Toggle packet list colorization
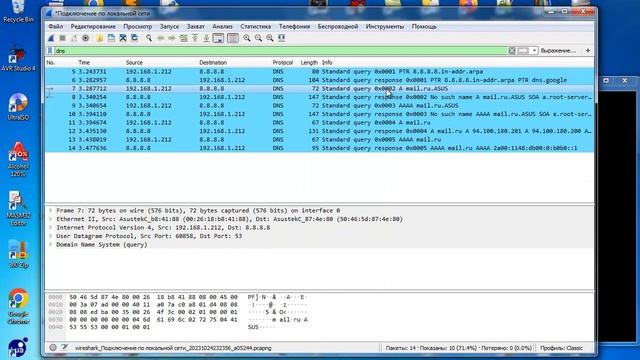 point(233,38)
